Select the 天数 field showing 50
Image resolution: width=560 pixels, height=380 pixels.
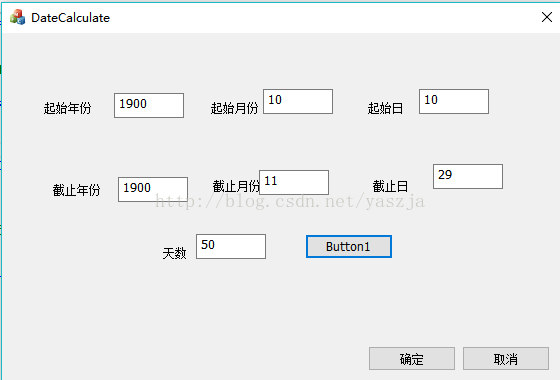click(x=231, y=246)
